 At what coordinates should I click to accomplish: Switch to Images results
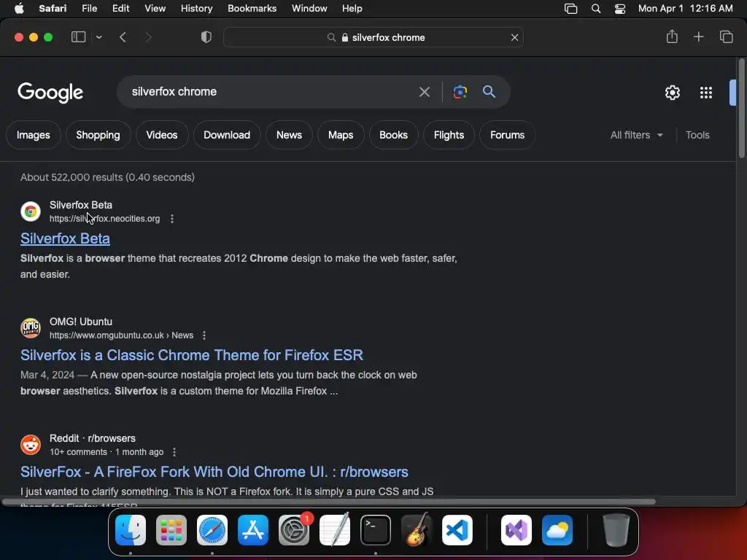click(x=34, y=135)
